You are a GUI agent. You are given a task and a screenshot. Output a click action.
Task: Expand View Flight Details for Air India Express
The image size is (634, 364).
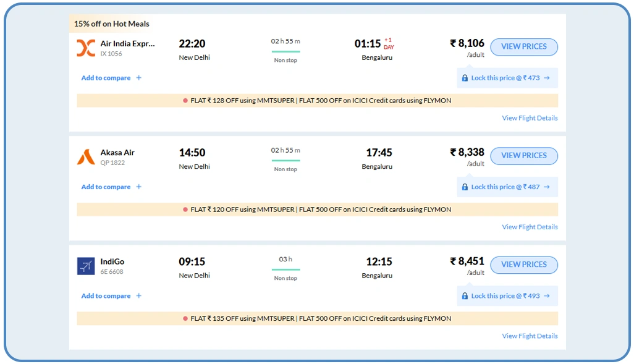530,118
